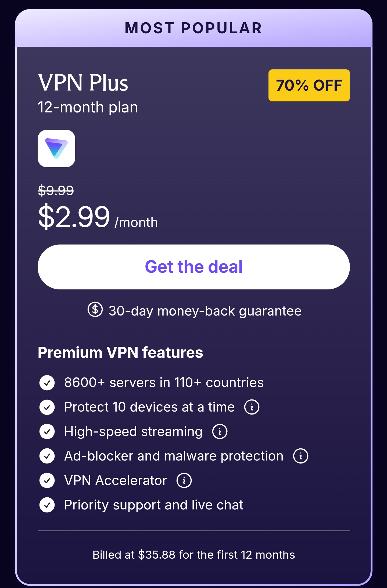The width and height of the screenshot is (387, 588).
Task: Click checkmark next to High-speed streaming
Action: (x=47, y=431)
